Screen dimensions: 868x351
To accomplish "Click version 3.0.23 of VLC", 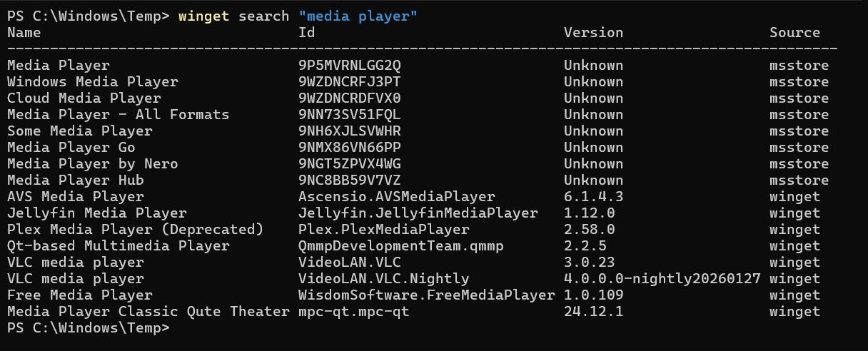I will click(x=589, y=263).
